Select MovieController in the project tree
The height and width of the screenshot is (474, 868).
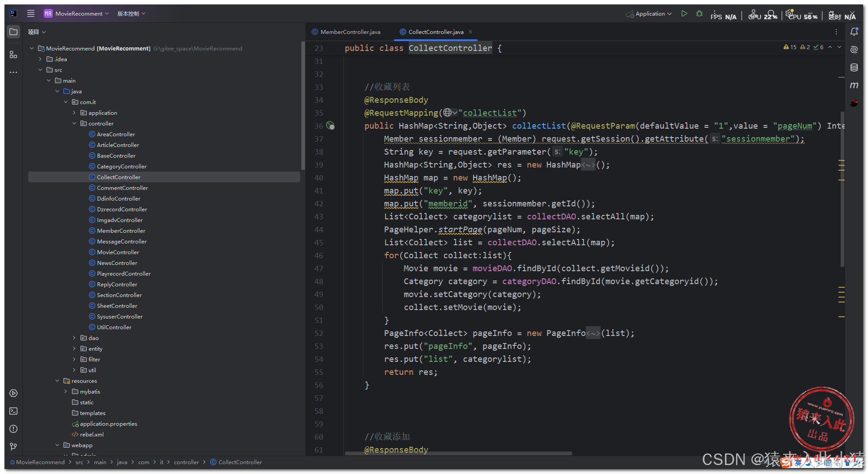[118, 252]
